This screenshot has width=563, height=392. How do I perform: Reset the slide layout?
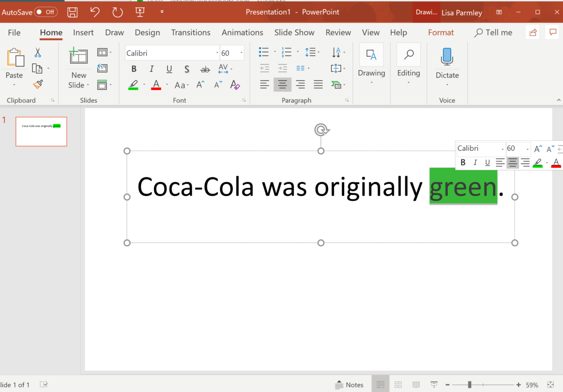(x=102, y=68)
